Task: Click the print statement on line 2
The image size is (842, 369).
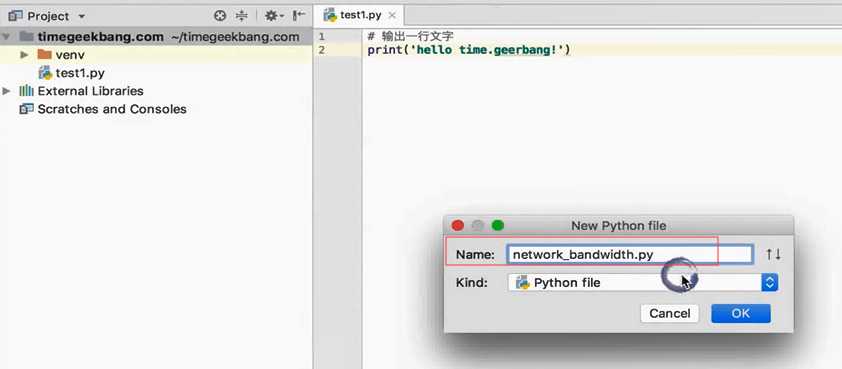Action: point(469,50)
